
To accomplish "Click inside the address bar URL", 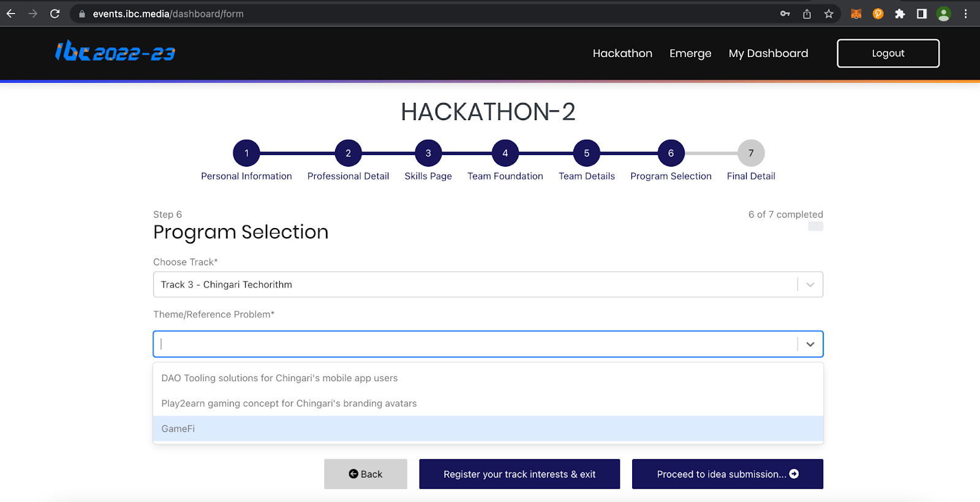I will point(168,13).
